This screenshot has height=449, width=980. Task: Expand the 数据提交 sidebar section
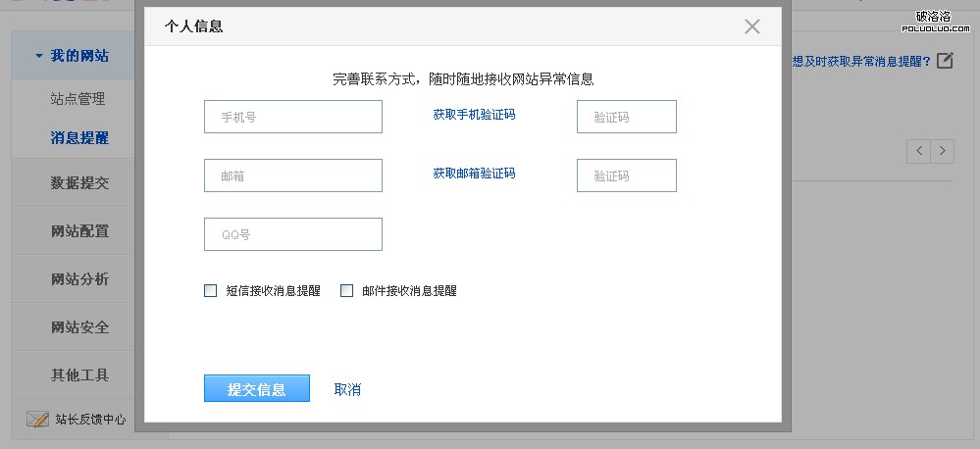[79, 183]
